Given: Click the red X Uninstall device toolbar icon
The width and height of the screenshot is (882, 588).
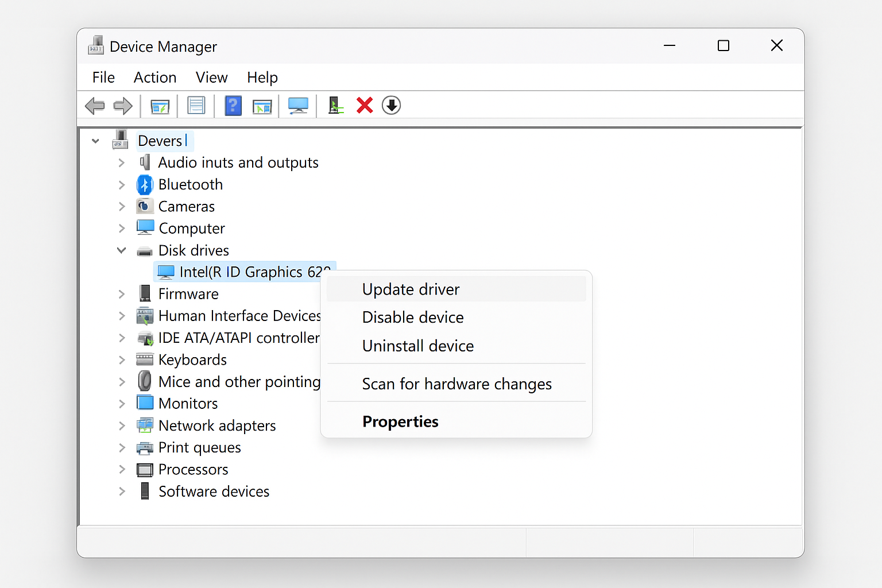Looking at the screenshot, I should tap(364, 105).
